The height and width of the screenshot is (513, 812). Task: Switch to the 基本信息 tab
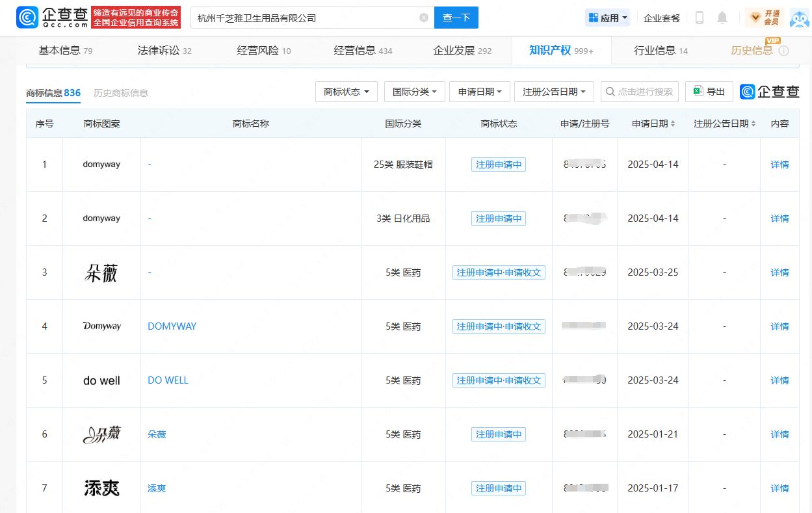pos(65,51)
